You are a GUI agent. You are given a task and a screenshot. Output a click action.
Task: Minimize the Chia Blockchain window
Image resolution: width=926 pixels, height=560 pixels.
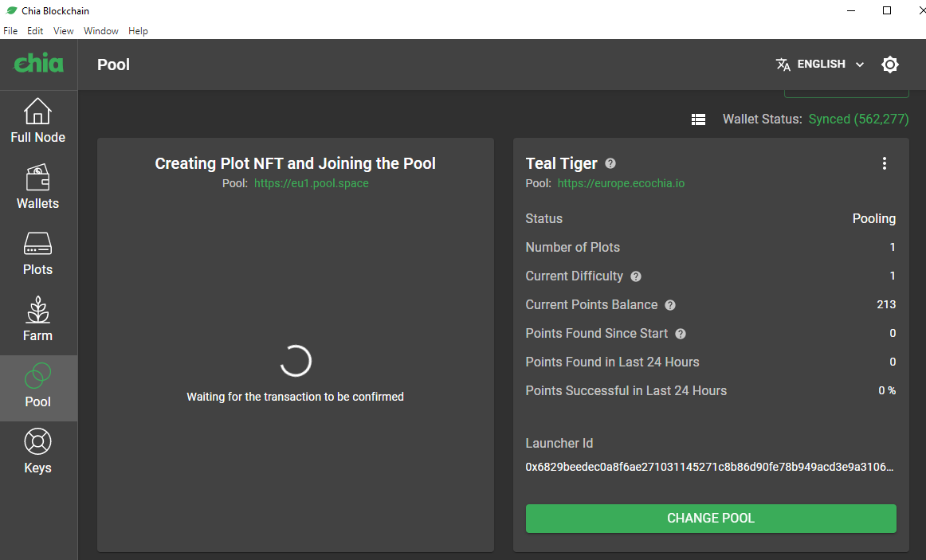[851, 10]
